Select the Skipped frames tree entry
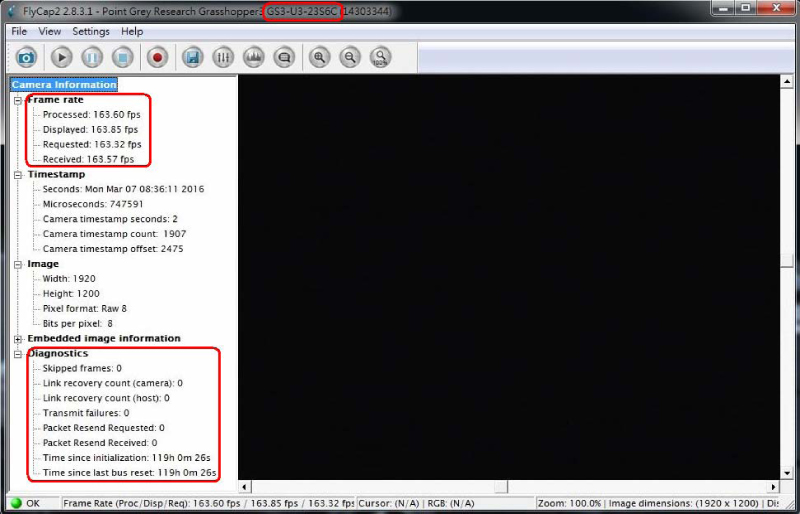 82,368
